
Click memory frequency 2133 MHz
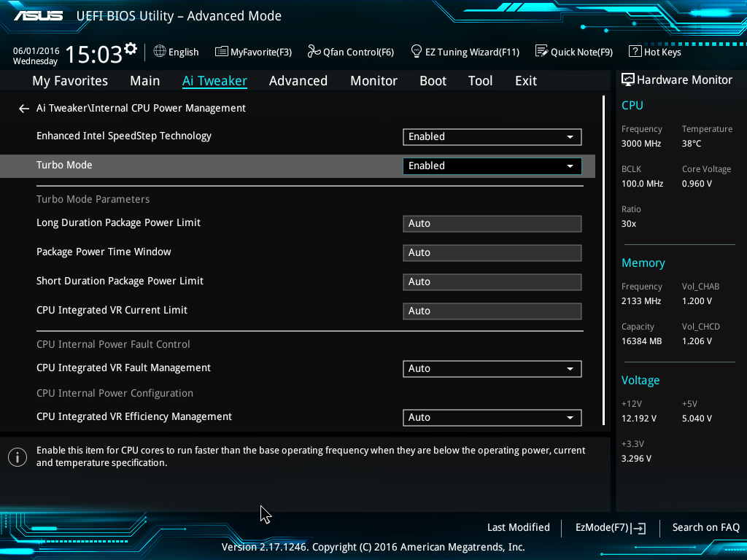[640, 301]
